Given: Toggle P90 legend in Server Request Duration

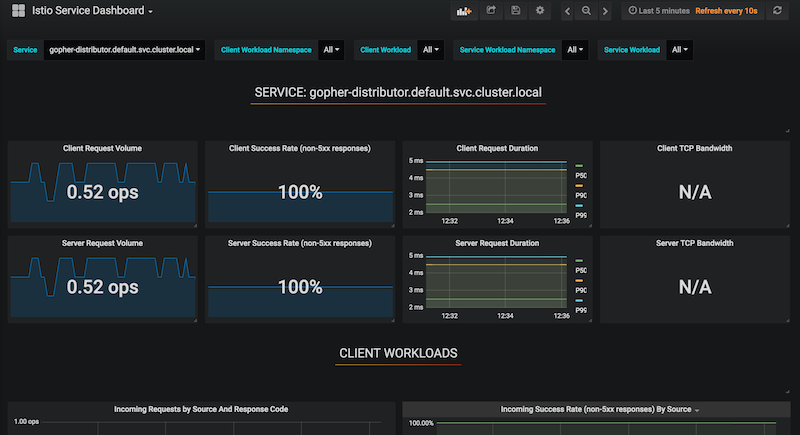Looking at the screenshot, I should coord(581,290).
